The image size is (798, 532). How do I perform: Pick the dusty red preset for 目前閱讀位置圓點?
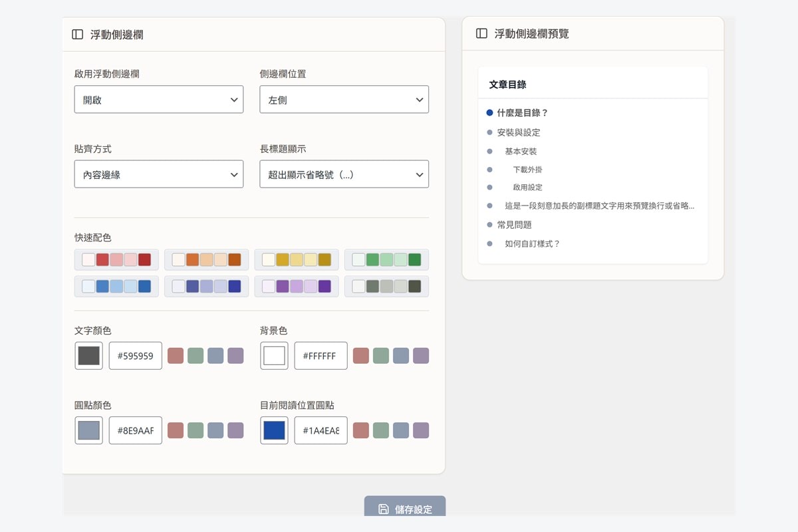point(361,430)
